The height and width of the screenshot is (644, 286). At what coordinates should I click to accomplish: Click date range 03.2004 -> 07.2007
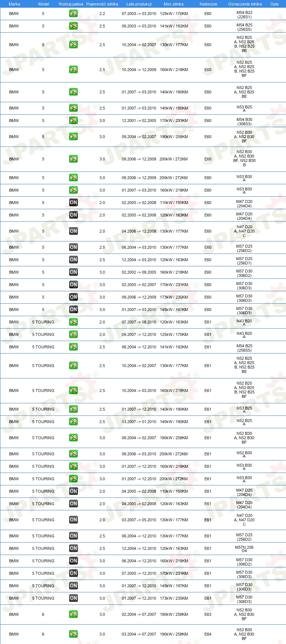[x=139, y=634]
